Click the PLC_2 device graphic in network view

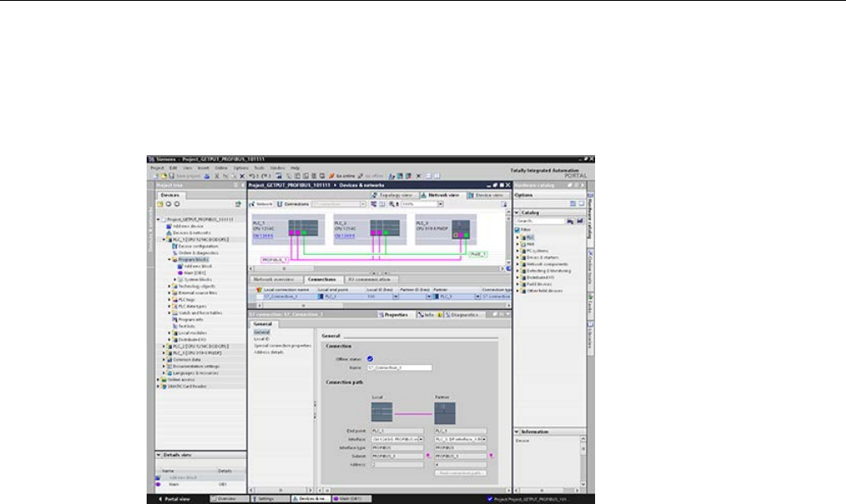pos(385,228)
